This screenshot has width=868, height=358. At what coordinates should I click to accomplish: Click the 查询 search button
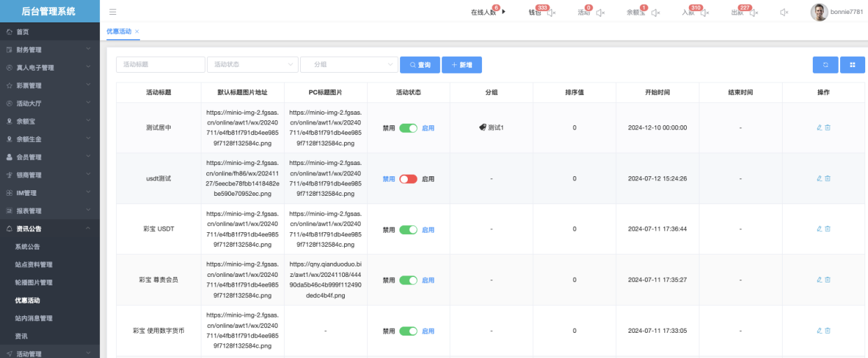click(x=420, y=65)
